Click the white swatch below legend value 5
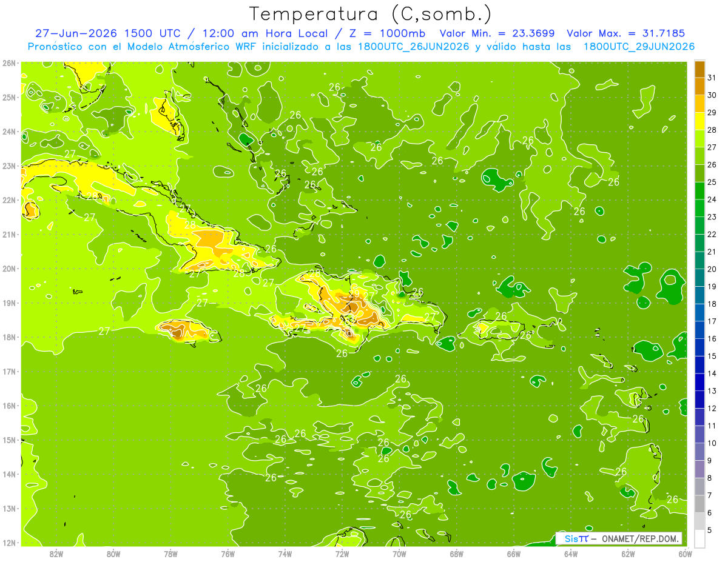Screen dimensions: 728x562 (699, 538)
